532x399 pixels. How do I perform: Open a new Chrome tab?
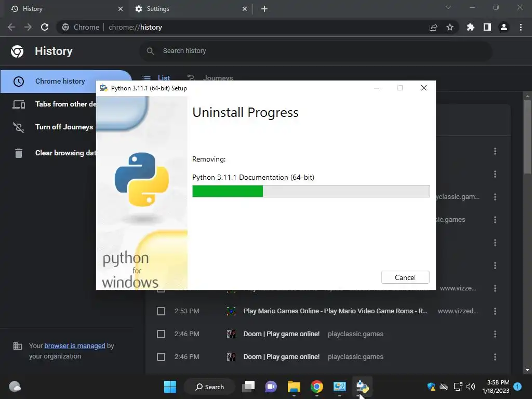[x=264, y=9]
